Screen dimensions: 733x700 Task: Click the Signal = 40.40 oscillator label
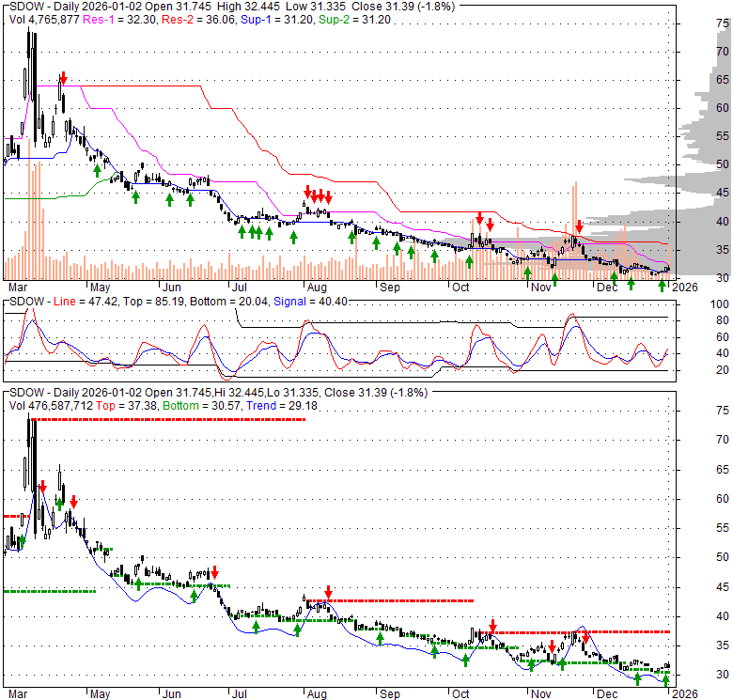click(x=310, y=302)
